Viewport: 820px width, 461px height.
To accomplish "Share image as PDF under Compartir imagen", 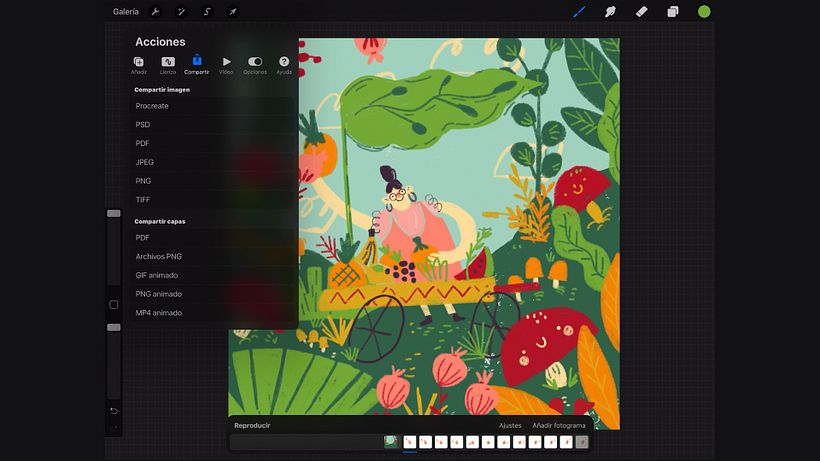I will [x=212, y=143].
